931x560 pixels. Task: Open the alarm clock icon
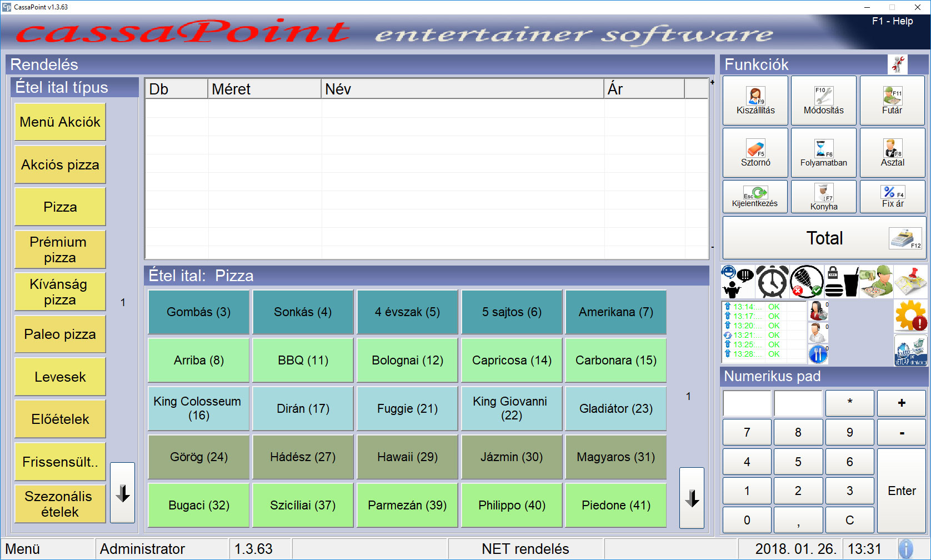tap(772, 282)
